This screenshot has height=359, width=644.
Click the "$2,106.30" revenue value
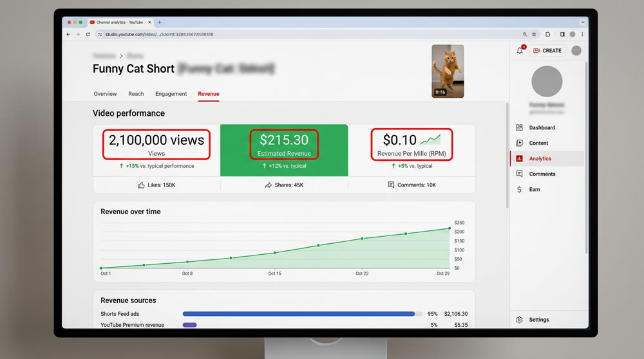click(x=456, y=314)
